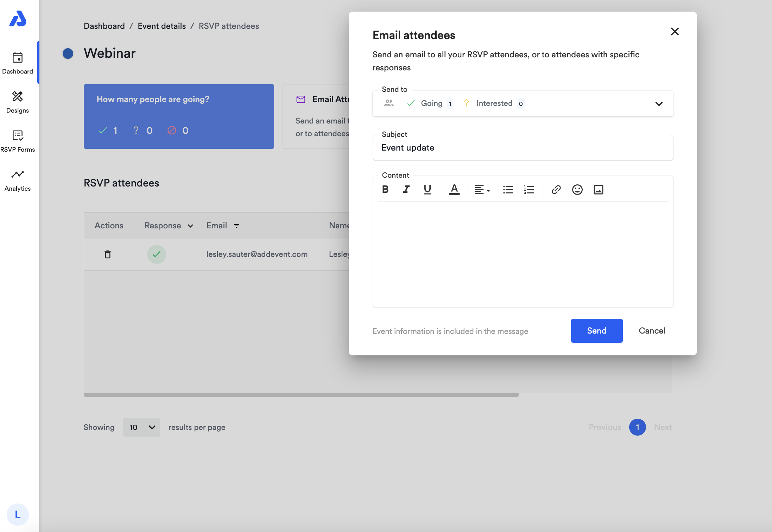Create a numbered list in the editor
Image resolution: width=772 pixels, height=532 pixels.
point(529,190)
